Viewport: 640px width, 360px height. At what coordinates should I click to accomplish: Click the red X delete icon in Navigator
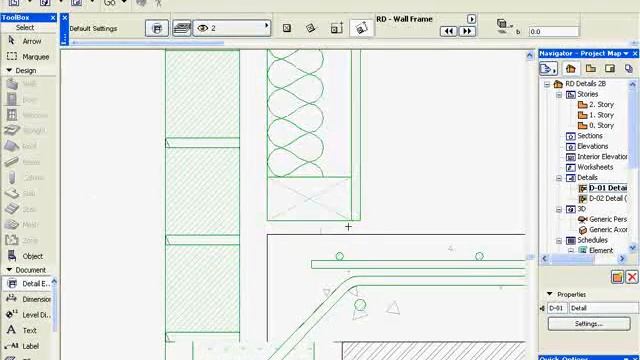click(632, 277)
